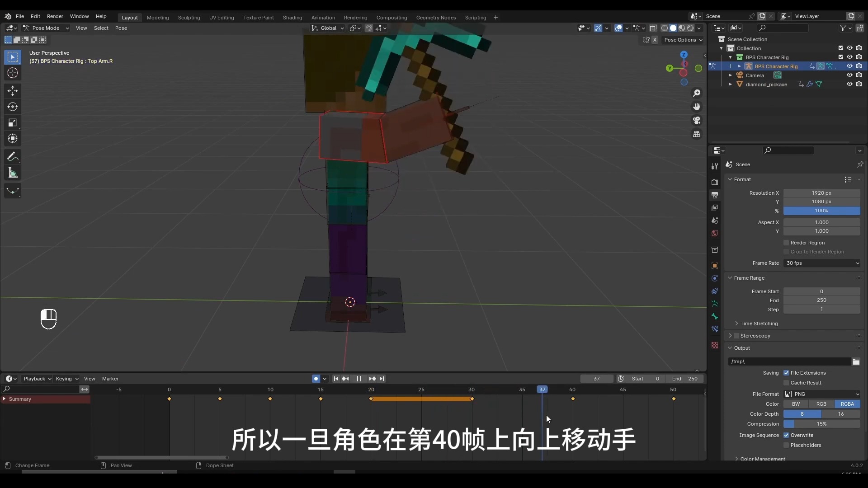Click the keyframe at frame 40

click(x=573, y=399)
